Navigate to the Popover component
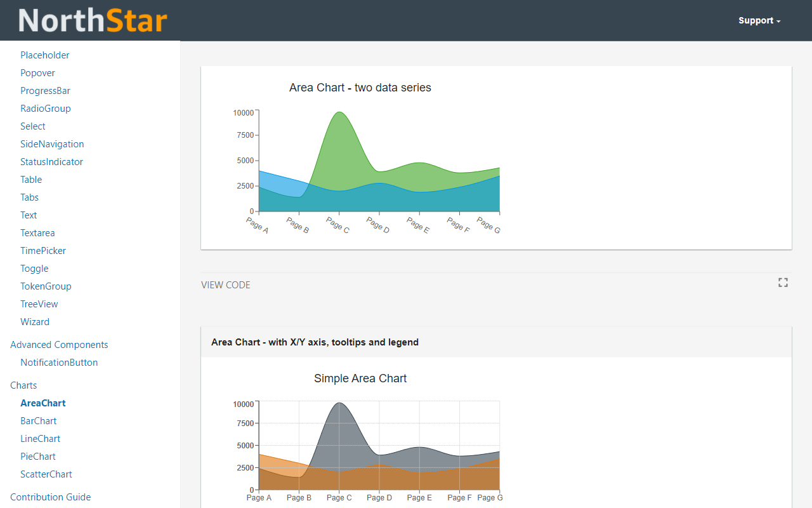The width and height of the screenshot is (812, 508). [37, 72]
